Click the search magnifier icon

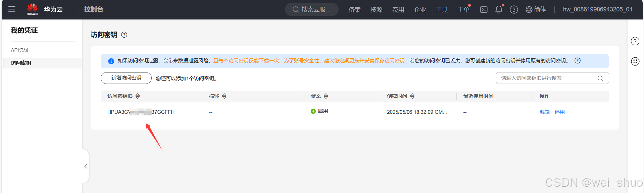[600, 78]
